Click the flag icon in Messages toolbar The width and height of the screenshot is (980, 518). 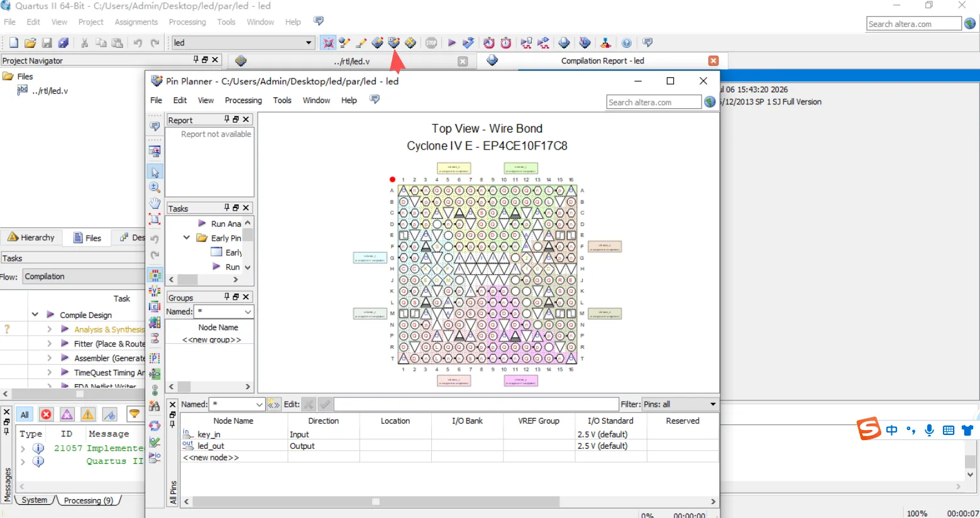(109, 414)
